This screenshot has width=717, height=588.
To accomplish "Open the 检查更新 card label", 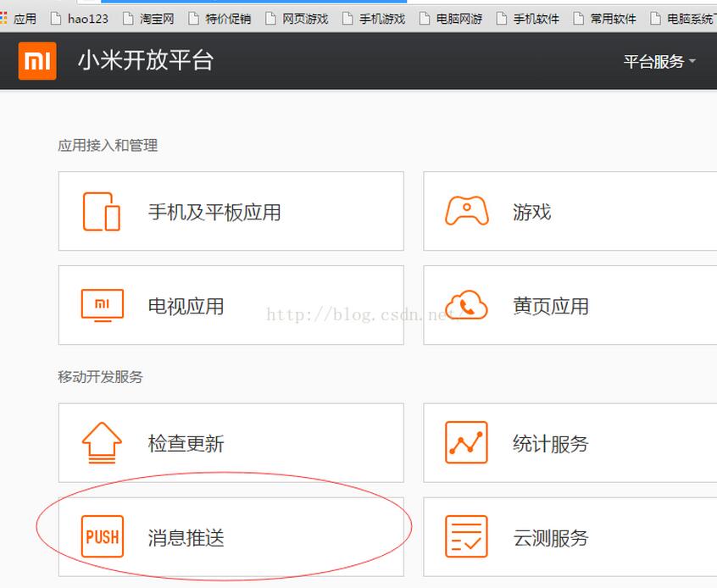I will tap(186, 444).
